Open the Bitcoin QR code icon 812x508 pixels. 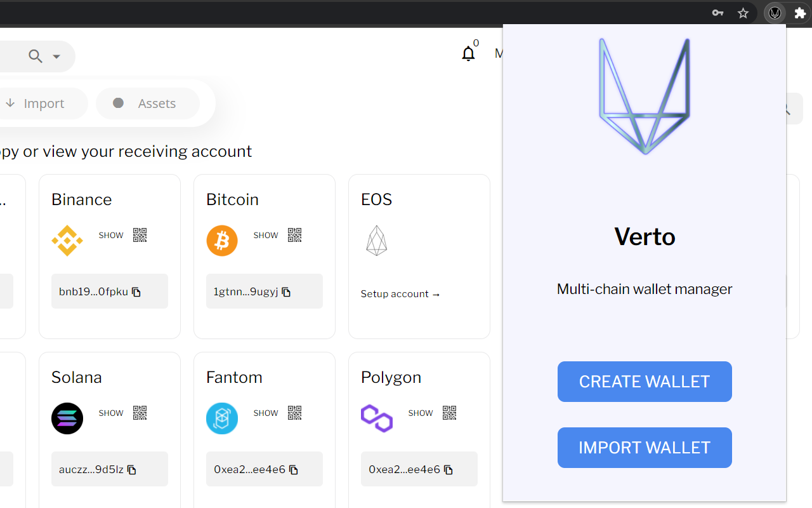click(295, 235)
